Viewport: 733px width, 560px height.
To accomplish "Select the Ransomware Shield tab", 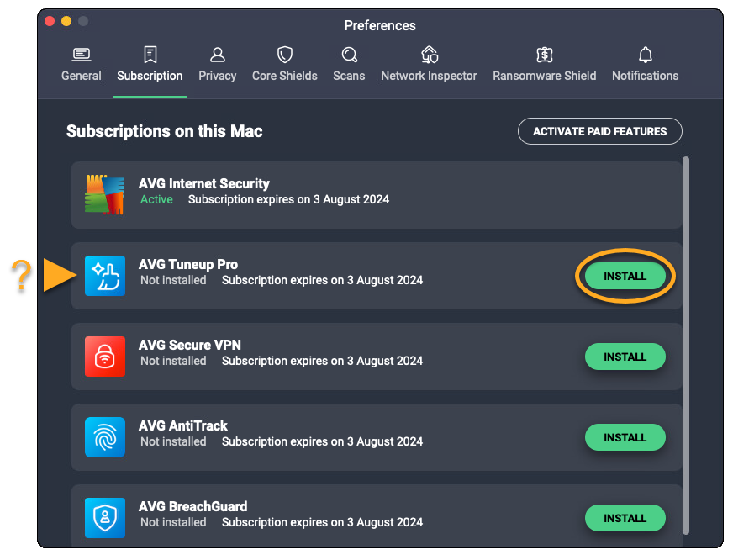I will click(544, 65).
